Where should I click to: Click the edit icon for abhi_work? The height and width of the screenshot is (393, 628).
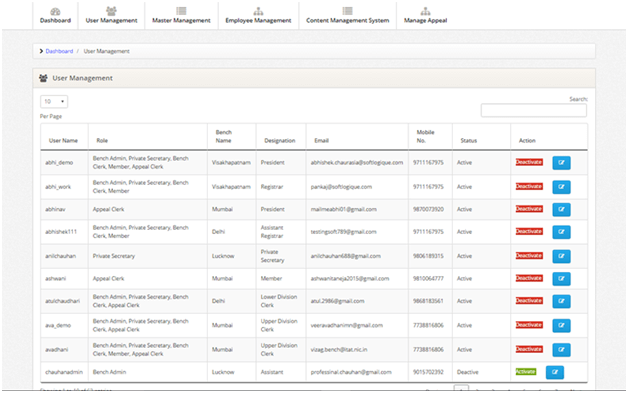561,187
